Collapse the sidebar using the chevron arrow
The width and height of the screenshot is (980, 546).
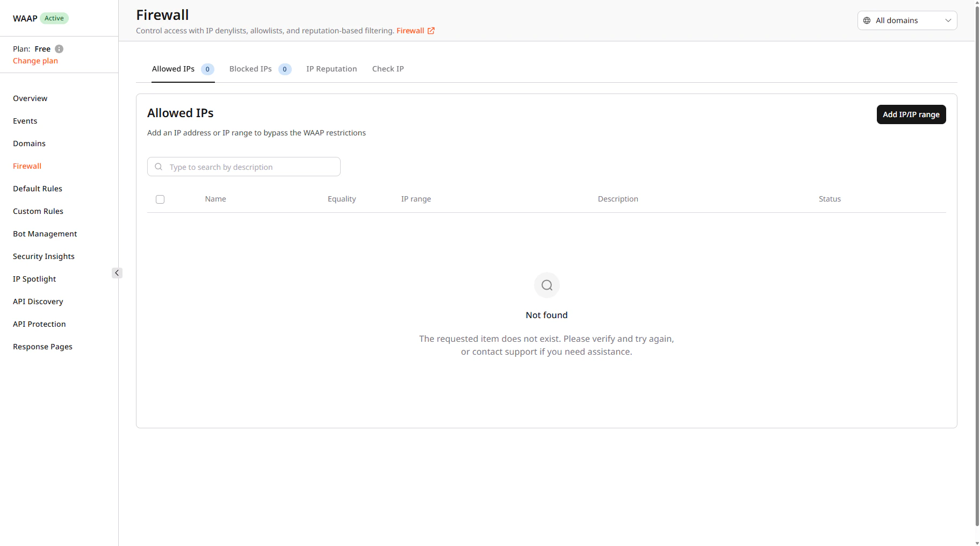coord(117,273)
